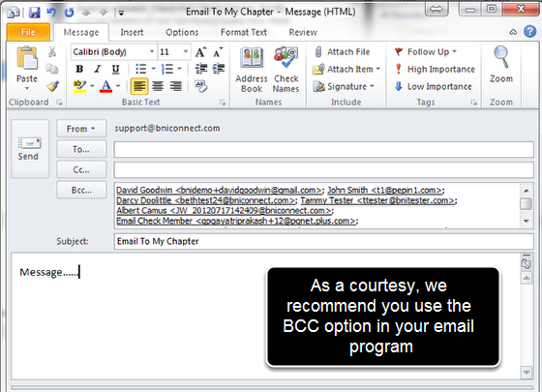The image size is (542, 392).
Task: Toggle Underline formatting
Action: 116,69
